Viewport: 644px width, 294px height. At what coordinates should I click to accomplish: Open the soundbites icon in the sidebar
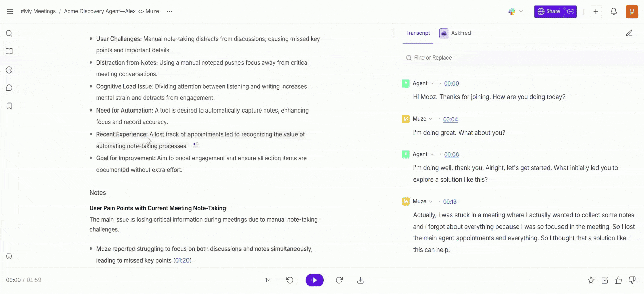pos(9,70)
